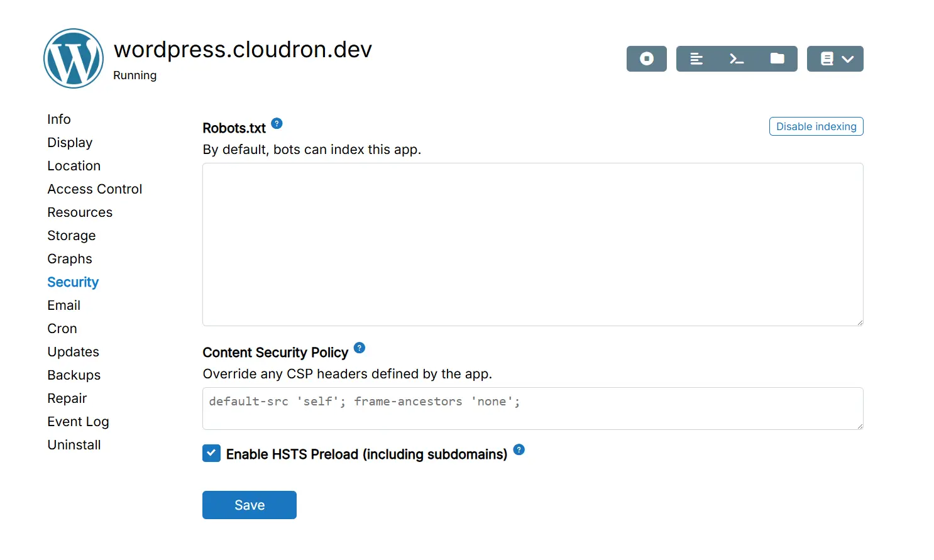
Task: Focus the Content Security Policy field
Action: coord(532,409)
